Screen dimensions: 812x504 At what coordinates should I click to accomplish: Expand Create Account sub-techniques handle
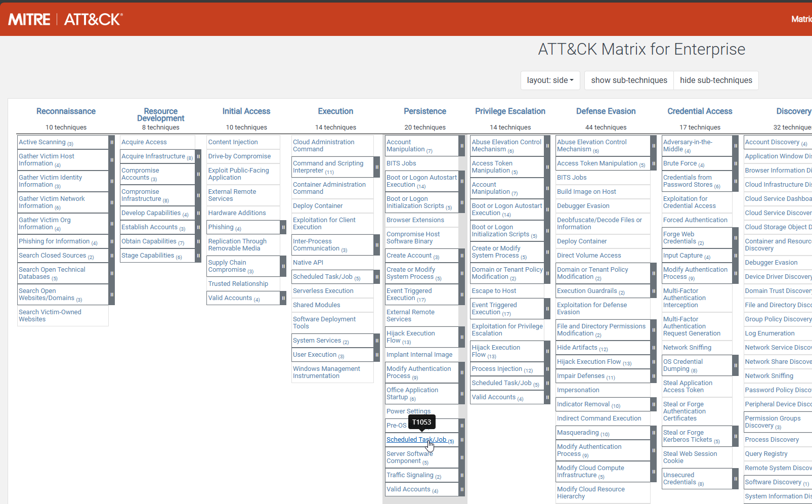(462, 256)
